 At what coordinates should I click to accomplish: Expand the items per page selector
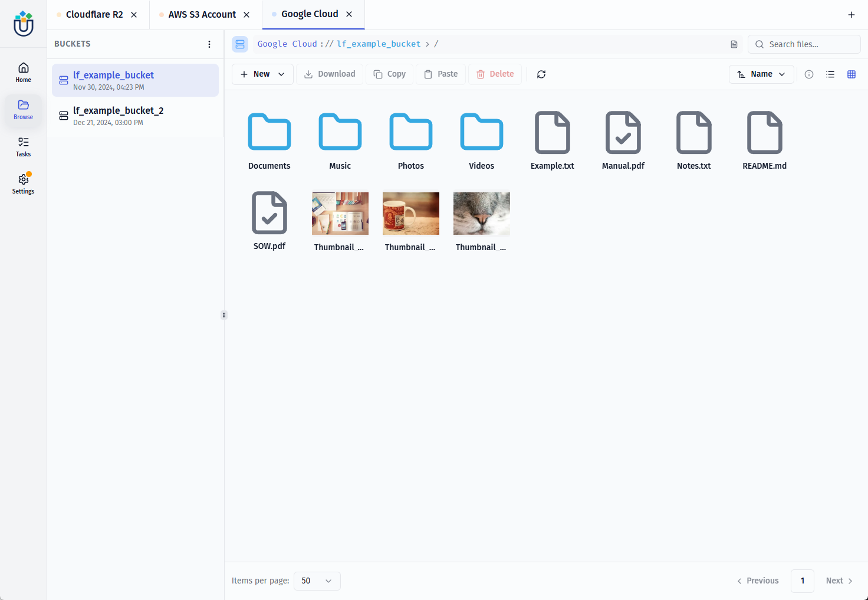pyautogui.click(x=317, y=581)
